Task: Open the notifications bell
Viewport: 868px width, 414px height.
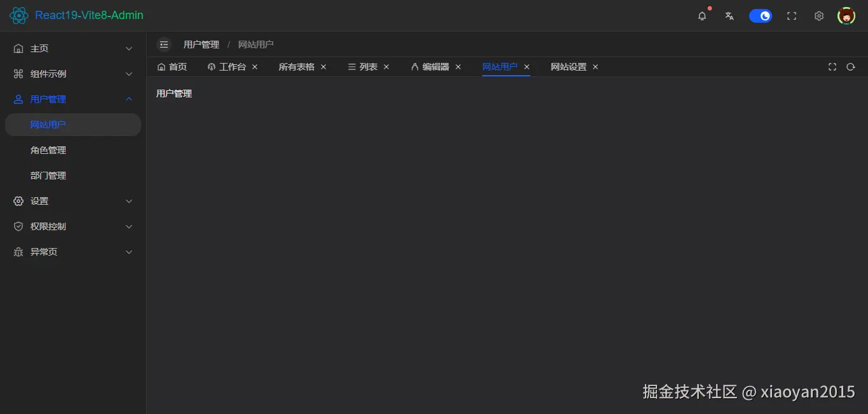Action: click(x=702, y=16)
